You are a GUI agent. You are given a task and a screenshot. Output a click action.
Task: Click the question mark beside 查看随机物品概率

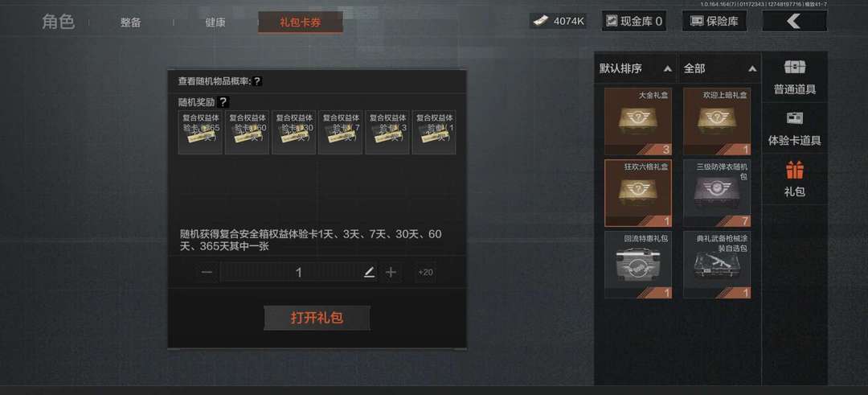click(x=257, y=81)
